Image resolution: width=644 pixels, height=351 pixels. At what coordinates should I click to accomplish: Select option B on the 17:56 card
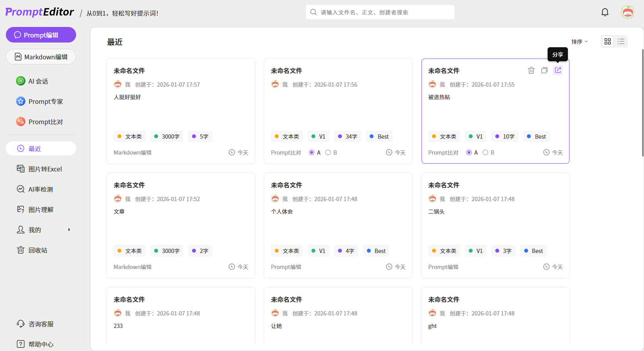click(x=328, y=153)
